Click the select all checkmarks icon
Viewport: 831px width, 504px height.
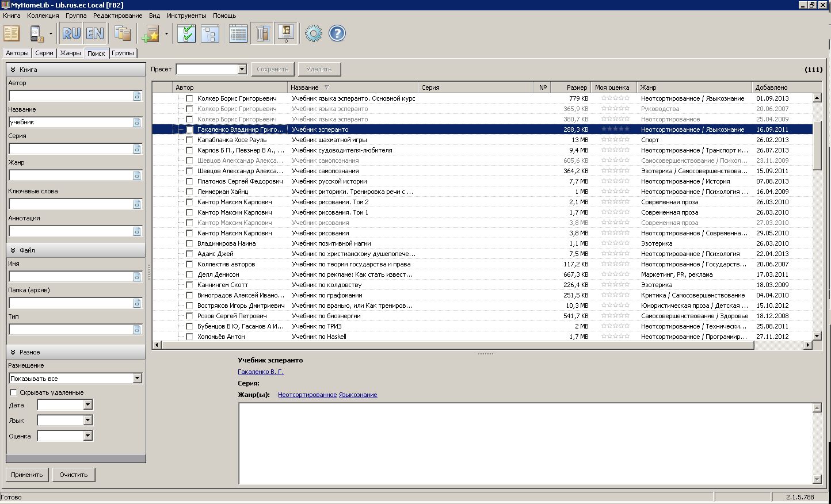click(186, 33)
